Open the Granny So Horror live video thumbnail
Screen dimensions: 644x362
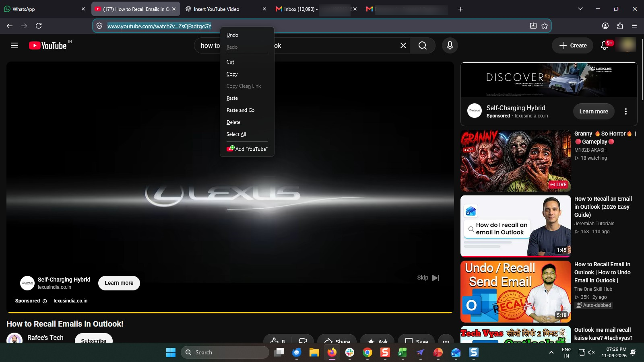(x=516, y=161)
